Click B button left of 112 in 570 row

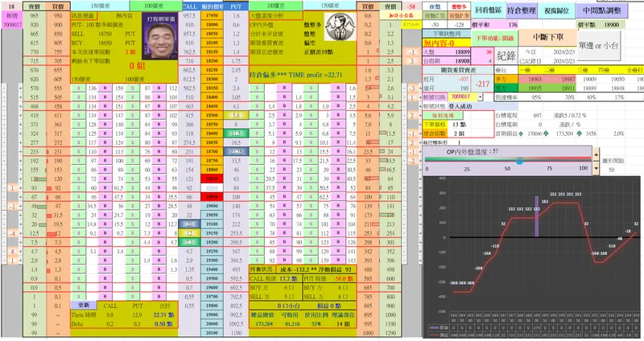click(159, 88)
